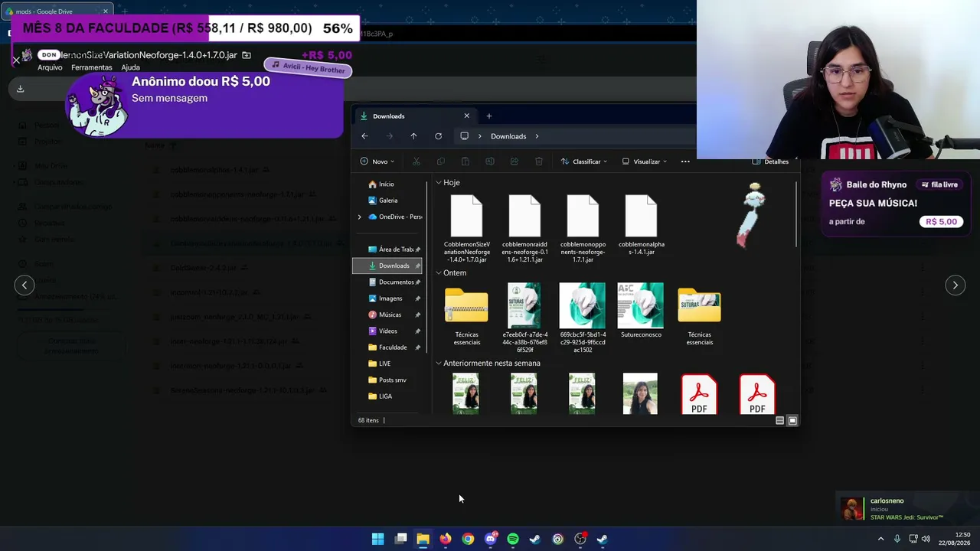Viewport: 980px width, 551px height.
Task: Open Google Chrome from the taskbar
Action: coord(468,539)
